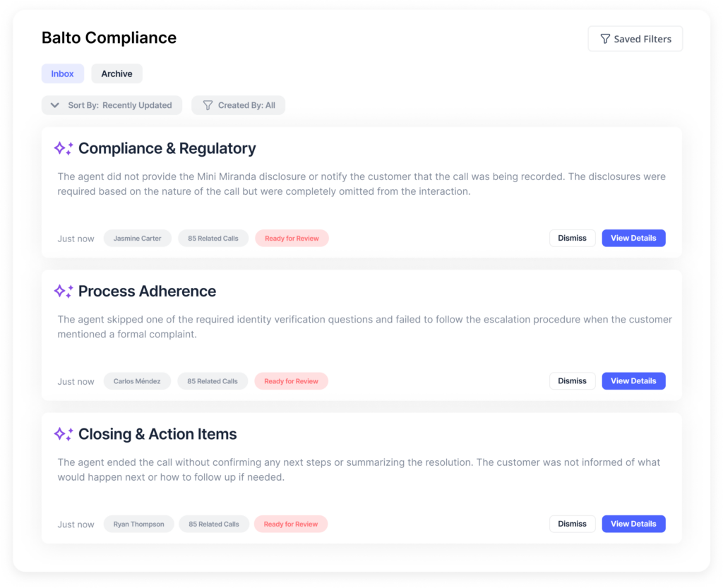Switch to the Inbox tab
723x588 pixels.
tap(63, 73)
